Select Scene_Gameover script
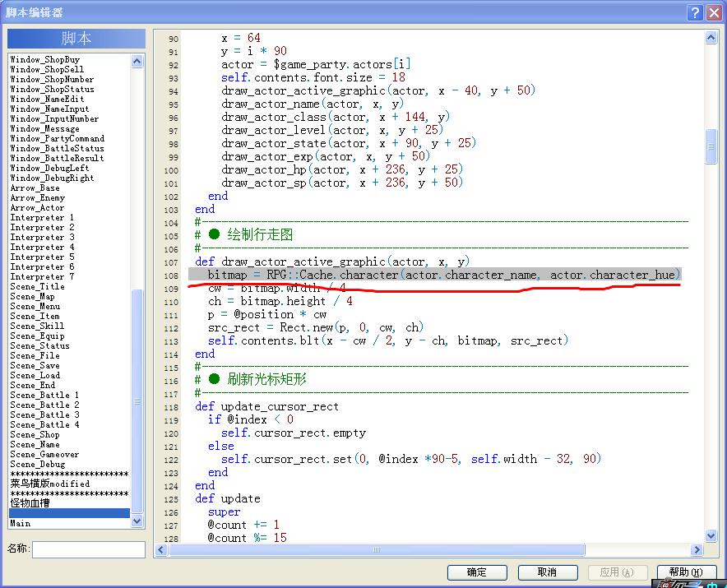The width and height of the screenshot is (727, 588). coord(45,455)
